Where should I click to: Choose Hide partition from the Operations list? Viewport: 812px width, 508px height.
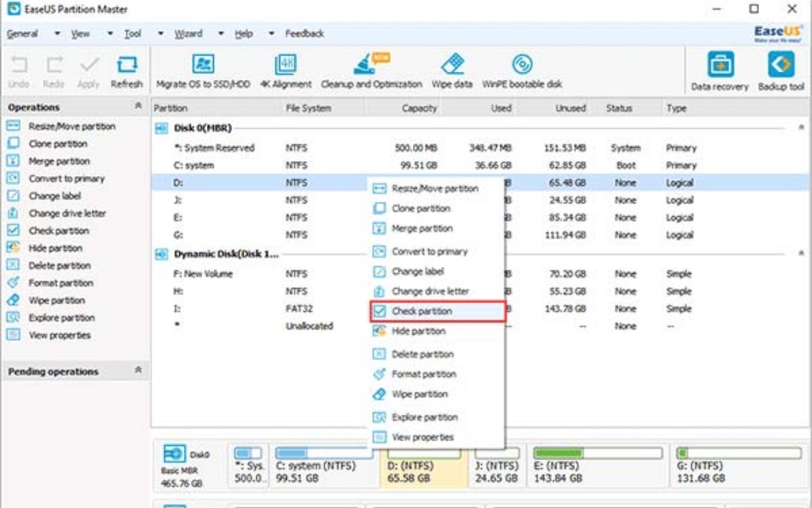coord(55,248)
